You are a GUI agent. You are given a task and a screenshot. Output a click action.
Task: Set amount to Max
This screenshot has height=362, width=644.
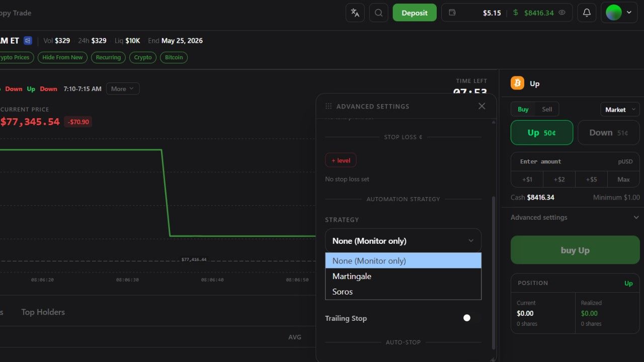pos(623,179)
